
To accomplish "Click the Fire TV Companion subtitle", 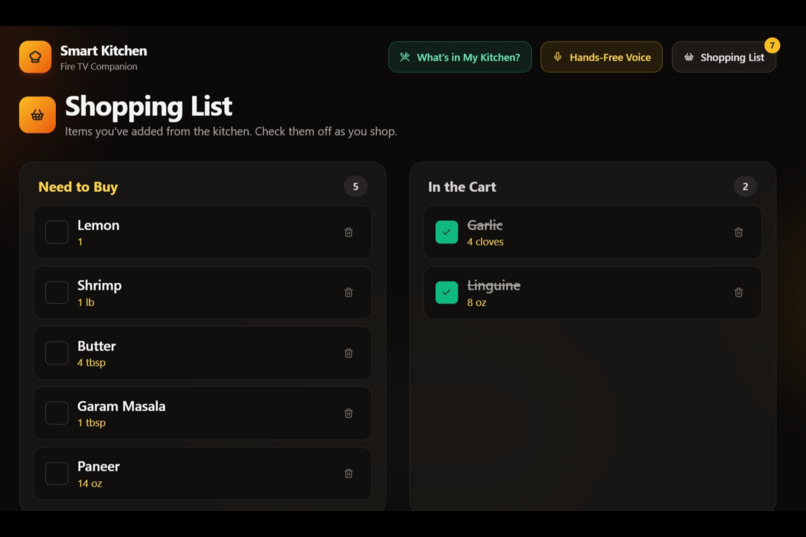I will pos(99,66).
